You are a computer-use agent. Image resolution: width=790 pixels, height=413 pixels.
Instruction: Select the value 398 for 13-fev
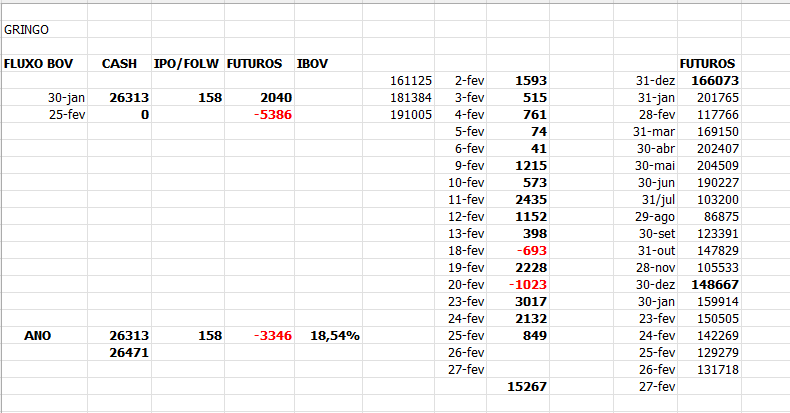click(x=518, y=234)
